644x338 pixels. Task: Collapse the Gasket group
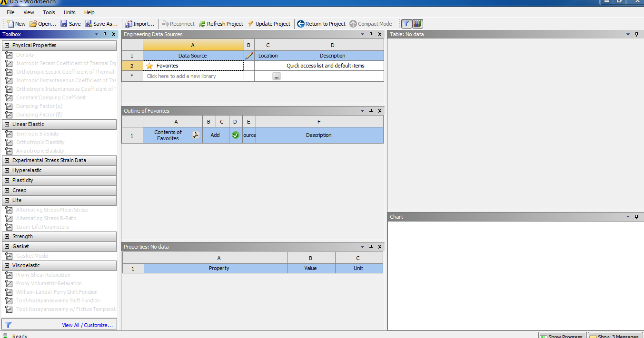coord(7,246)
